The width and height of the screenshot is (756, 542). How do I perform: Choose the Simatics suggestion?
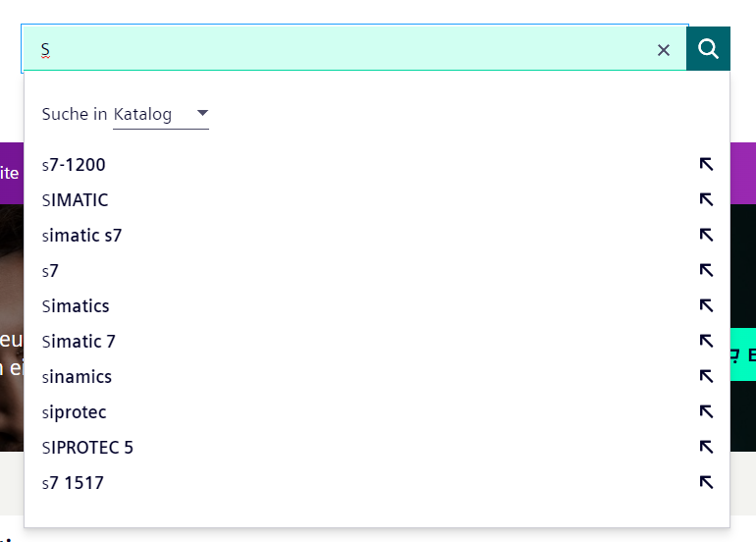77,306
